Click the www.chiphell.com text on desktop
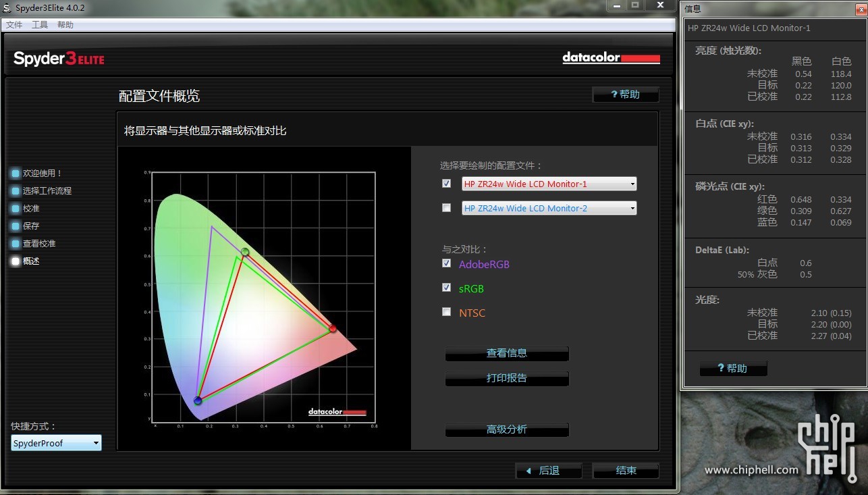 pyautogui.click(x=751, y=470)
